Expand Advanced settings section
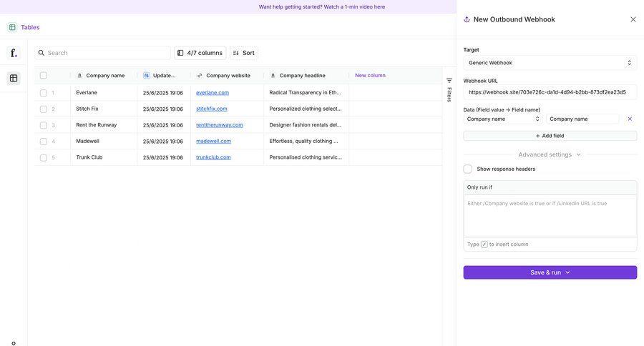 tap(550, 154)
